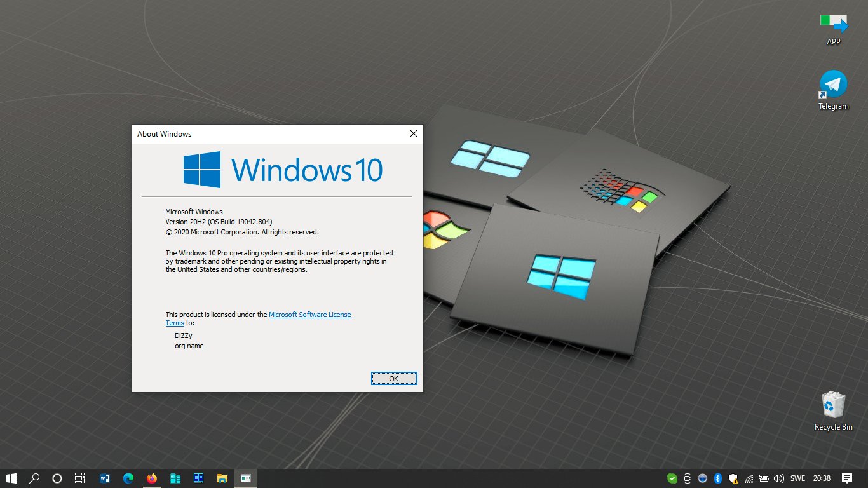Open Windows Security shield tray icon
Image resolution: width=868 pixels, height=488 pixels.
pos(733,478)
